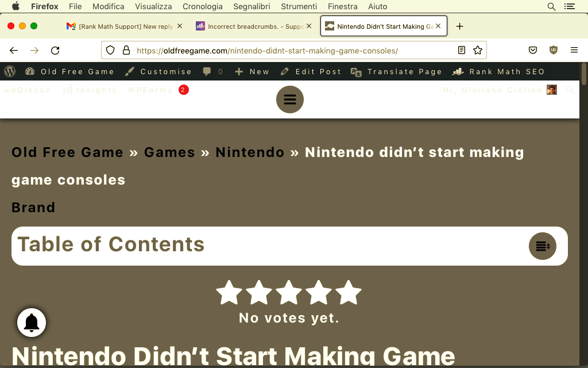
Task: Open the File menu
Action: (75, 6)
